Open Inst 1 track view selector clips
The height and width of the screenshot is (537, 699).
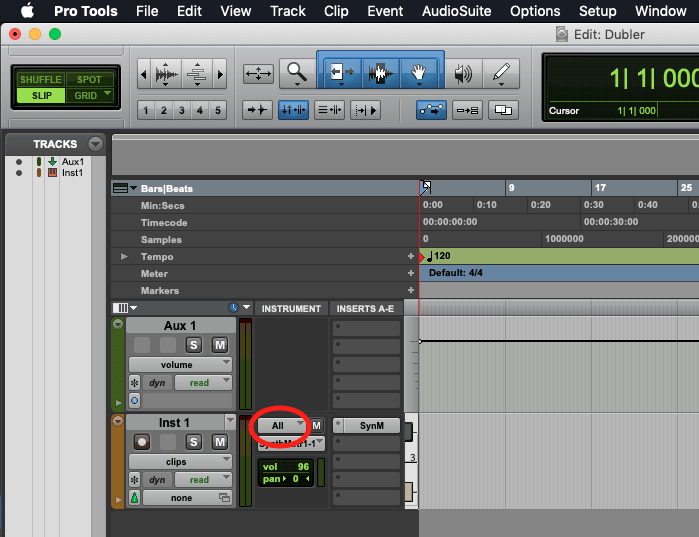tap(180, 462)
